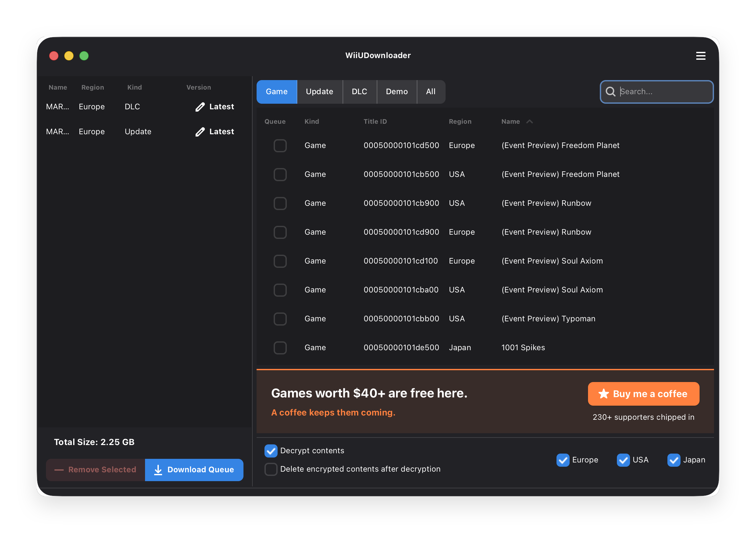Click the Name column sort arrow

click(530, 121)
